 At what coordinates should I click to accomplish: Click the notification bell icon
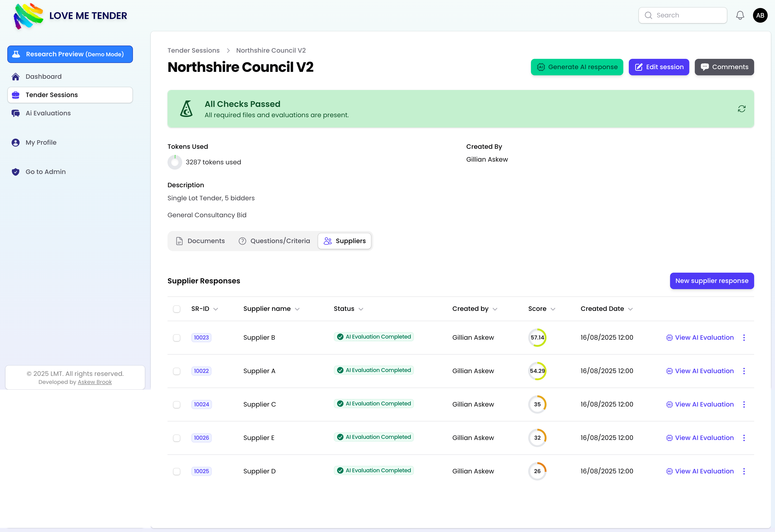click(x=740, y=15)
